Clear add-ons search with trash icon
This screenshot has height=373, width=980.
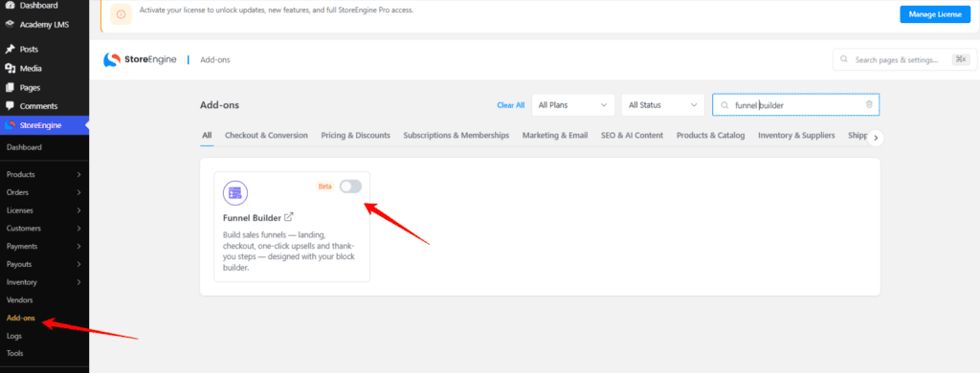[x=869, y=104]
